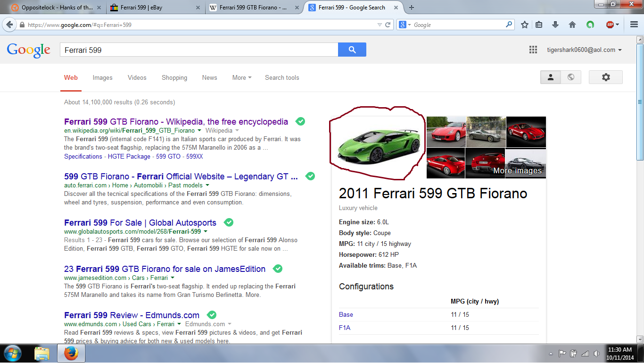Open the F1A configuration link

coord(345,328)
